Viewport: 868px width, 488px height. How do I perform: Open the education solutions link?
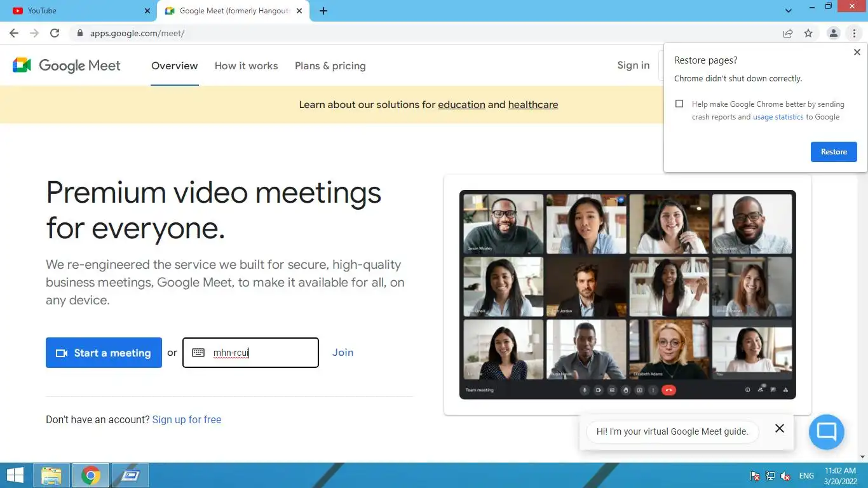[x=461, y=105]
